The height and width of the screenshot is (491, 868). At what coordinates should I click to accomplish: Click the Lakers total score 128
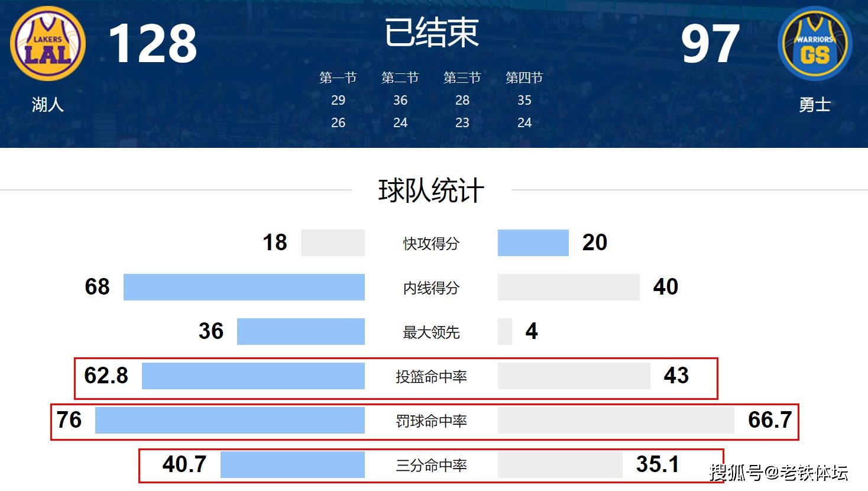pos(153,43)
